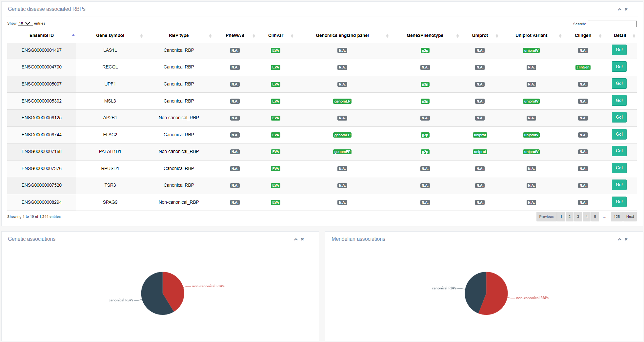Click the g2p badge in UPF1 row
The image size is (644, 342).
[425, 85]
